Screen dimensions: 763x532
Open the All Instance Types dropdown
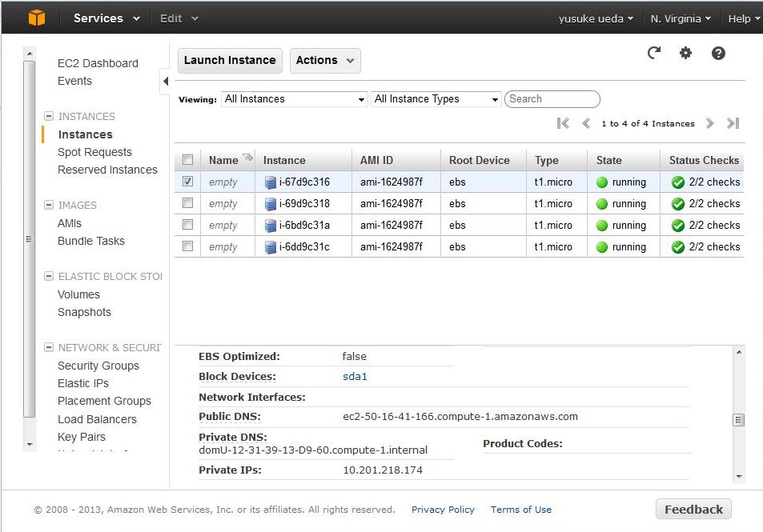coord(436,99)
